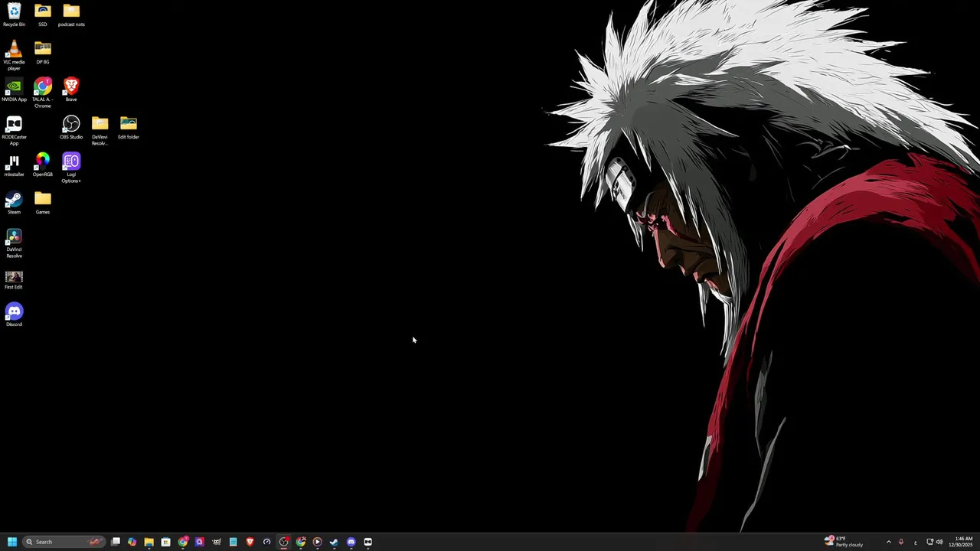Select the Discord desktop shortcut

coord(14,315)
